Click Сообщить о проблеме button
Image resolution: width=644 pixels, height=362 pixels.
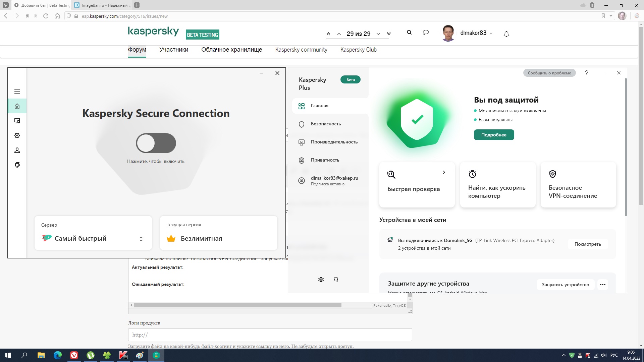[549, 73]
